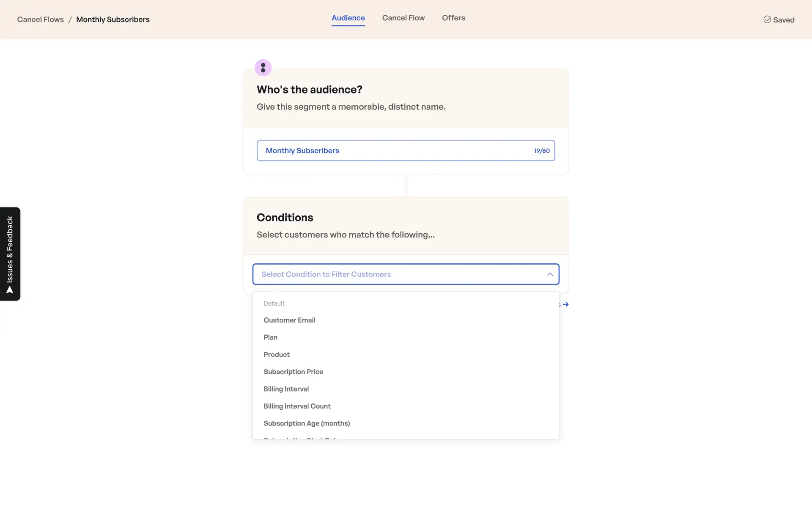Pick Product from the condition list
The height and width of the screenshot is (508, 812).
277,355
